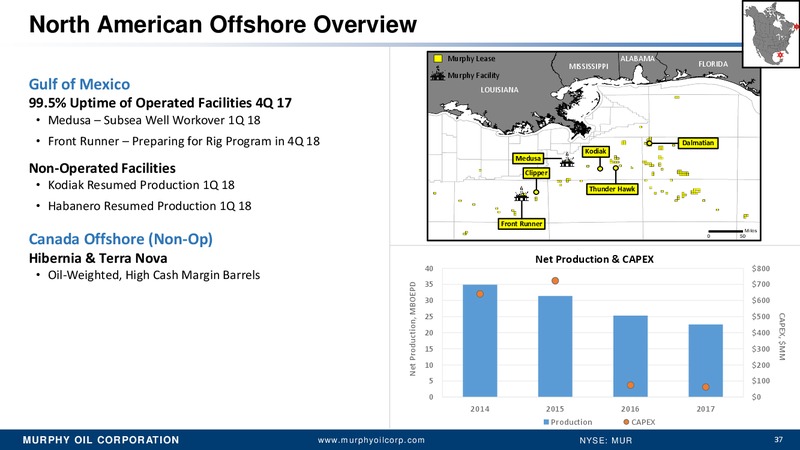The height and width of the screenshot is (450, 800).
Task: Click the MISSISSIPPI state label
Action: coord(588,66)
